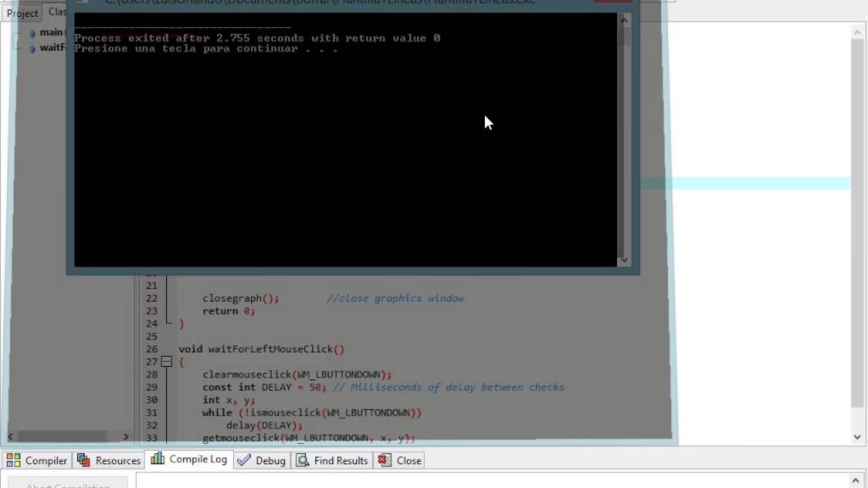Viewport: 868px width, 488px height.
Task: Click the Resources tab icon
Action: click(x=84, y=460)
